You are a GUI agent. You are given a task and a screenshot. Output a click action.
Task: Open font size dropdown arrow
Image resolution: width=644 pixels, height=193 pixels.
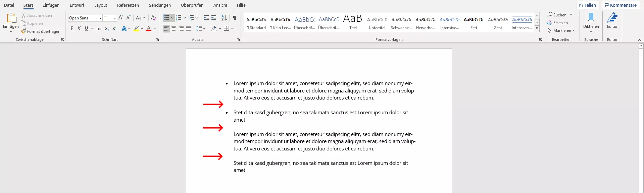(115, 18)
